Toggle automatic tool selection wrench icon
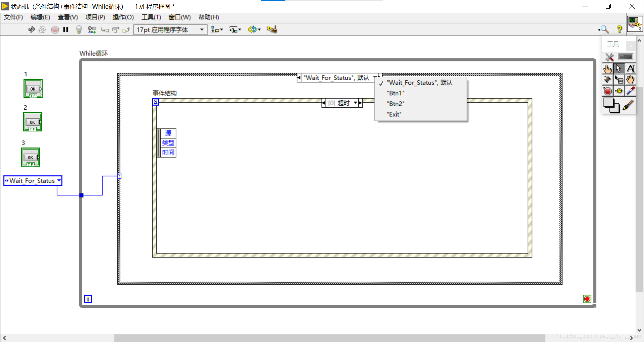 609,57
